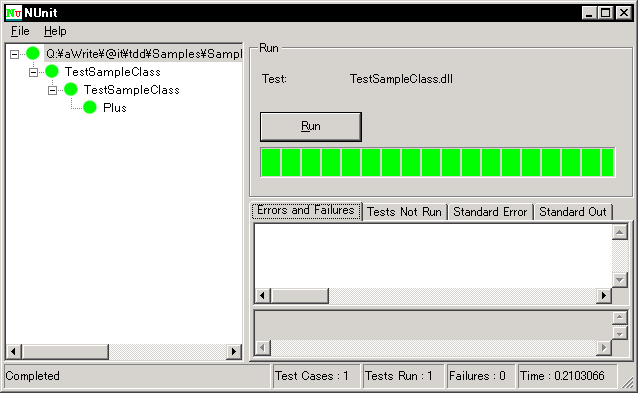Select the first TestSampleClass namespace label
Screen dimensions: 638x393
tap(113, 72)
